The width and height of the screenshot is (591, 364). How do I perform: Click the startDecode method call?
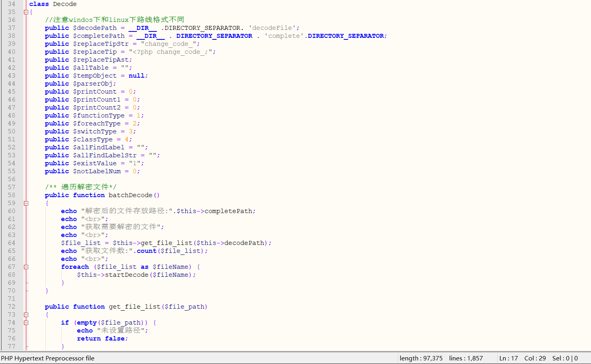tap(126, 275)
